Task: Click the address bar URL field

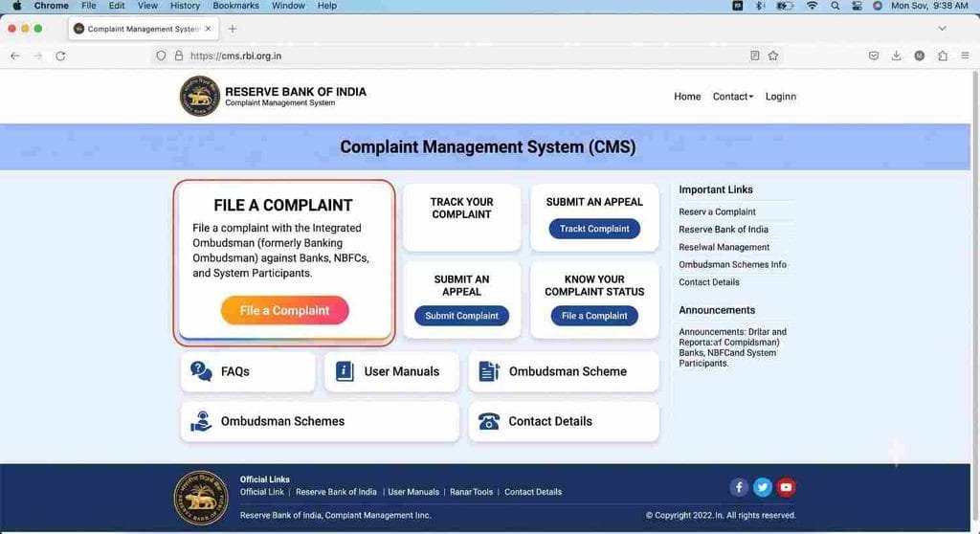Action: pyautogui.click(x=469, y=56)
